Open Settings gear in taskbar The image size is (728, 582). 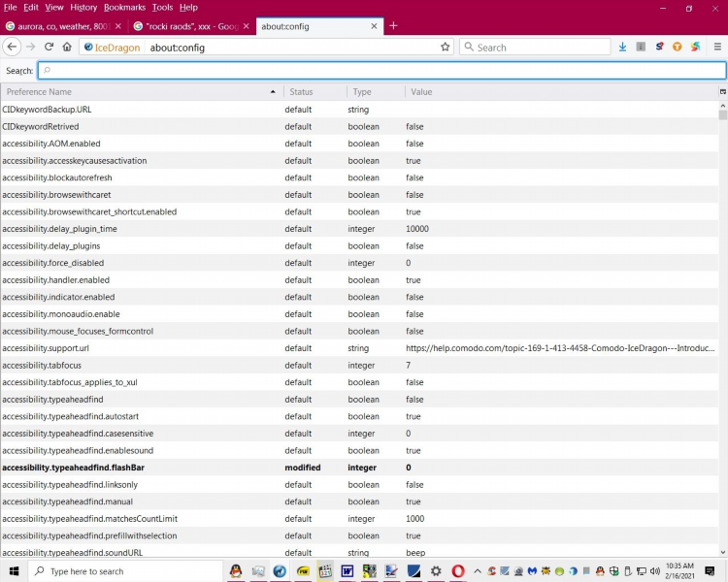pyautogui.click(x=436, y=571)
